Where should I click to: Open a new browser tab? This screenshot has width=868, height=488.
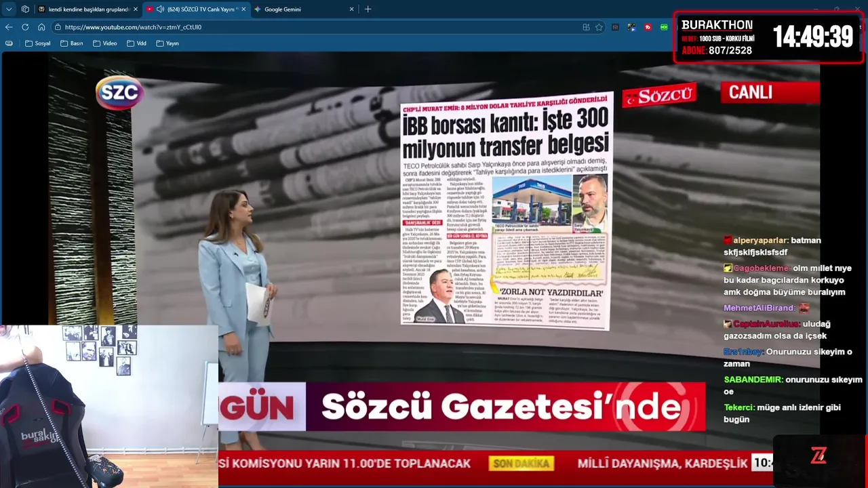point(368,9)
